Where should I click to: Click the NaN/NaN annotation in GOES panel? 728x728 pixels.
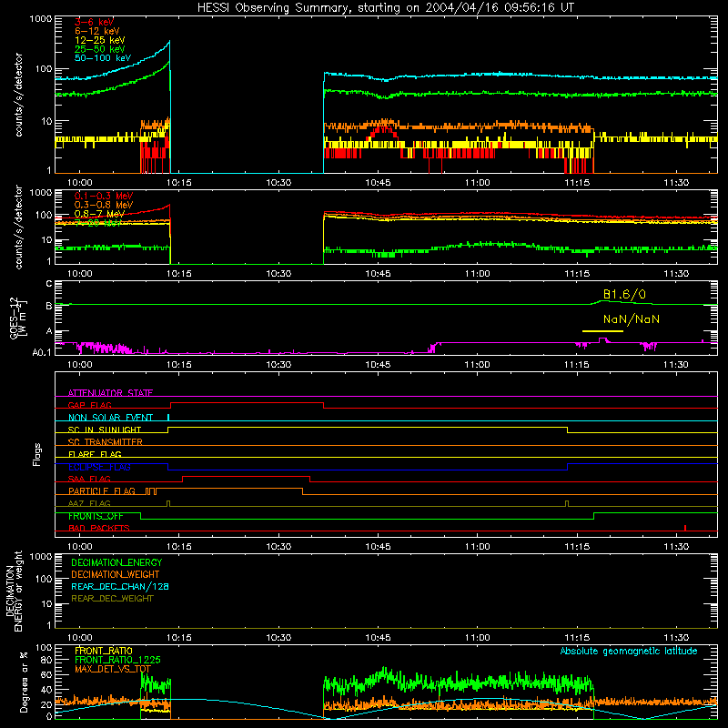(631, 319)
